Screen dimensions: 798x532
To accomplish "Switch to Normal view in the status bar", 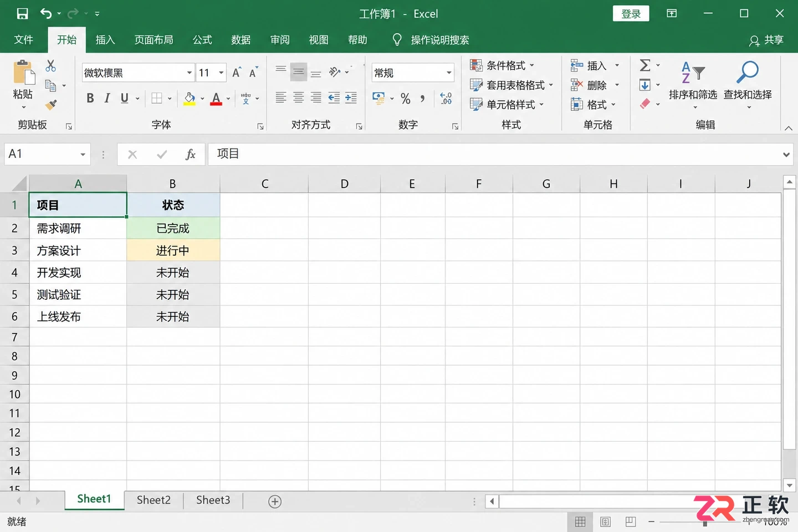I will (x=580, y=522).
